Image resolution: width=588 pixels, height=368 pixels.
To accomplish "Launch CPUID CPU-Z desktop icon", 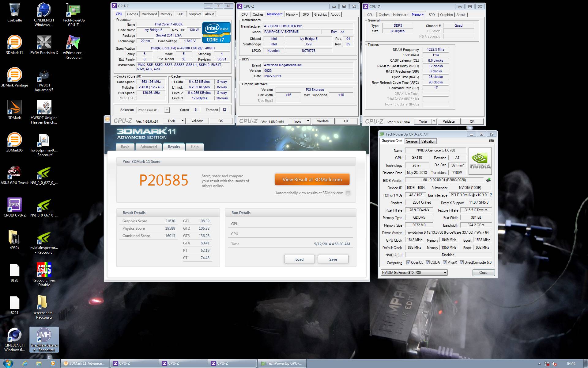I will (x=14, y=207).
